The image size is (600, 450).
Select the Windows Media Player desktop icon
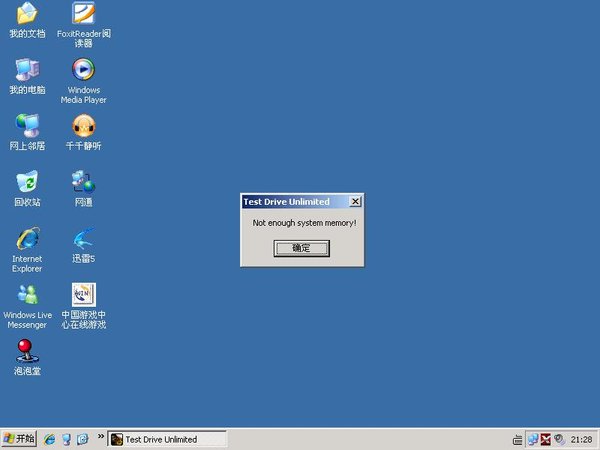click(x=83, y=70)
